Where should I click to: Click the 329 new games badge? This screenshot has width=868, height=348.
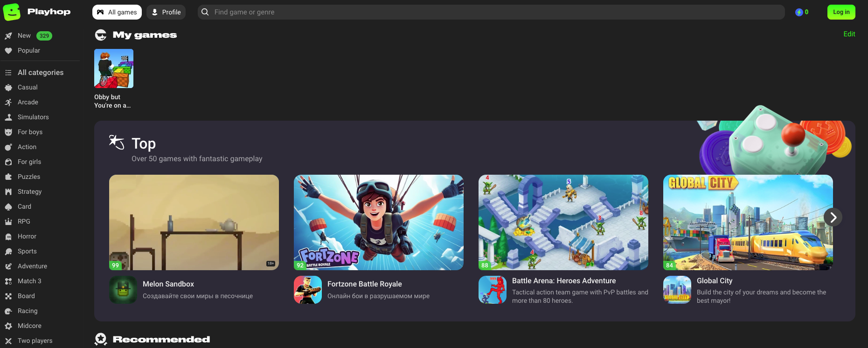click(x=44, y=36)
